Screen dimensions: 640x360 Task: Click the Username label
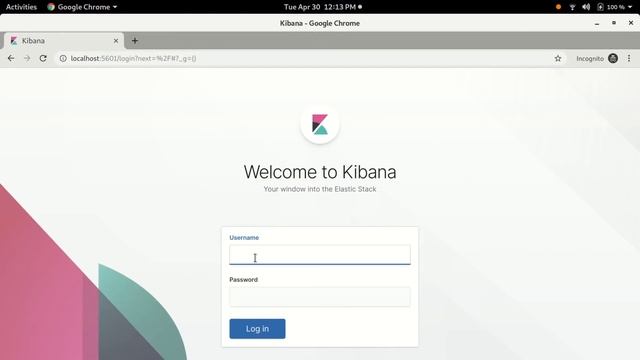click(244, 238)
